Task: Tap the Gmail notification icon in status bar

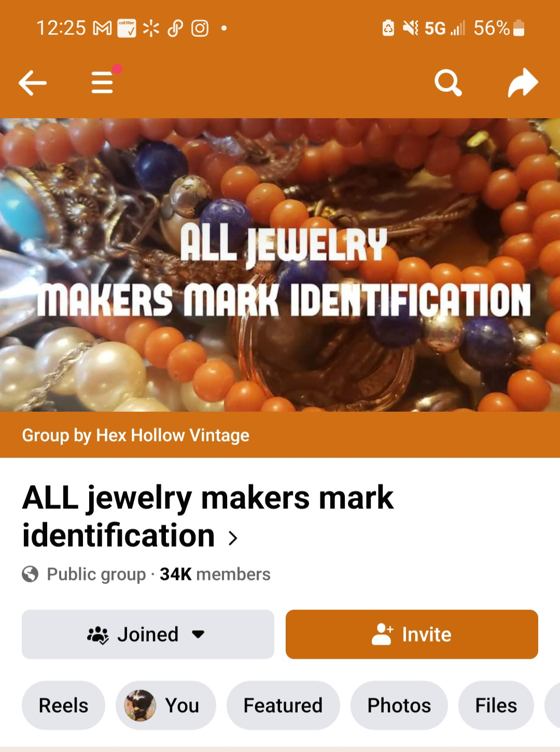Action: tap(102, 29)
